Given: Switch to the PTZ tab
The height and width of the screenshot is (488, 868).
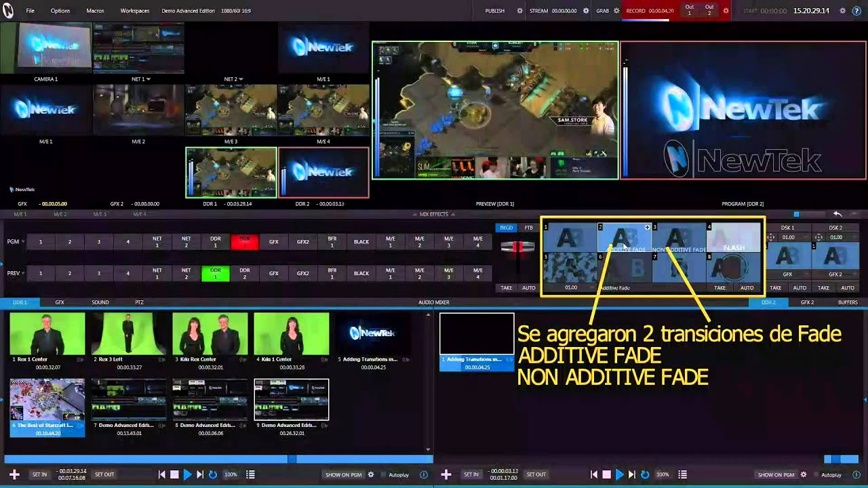Looking at the screenshot, I should pos(139,302).
